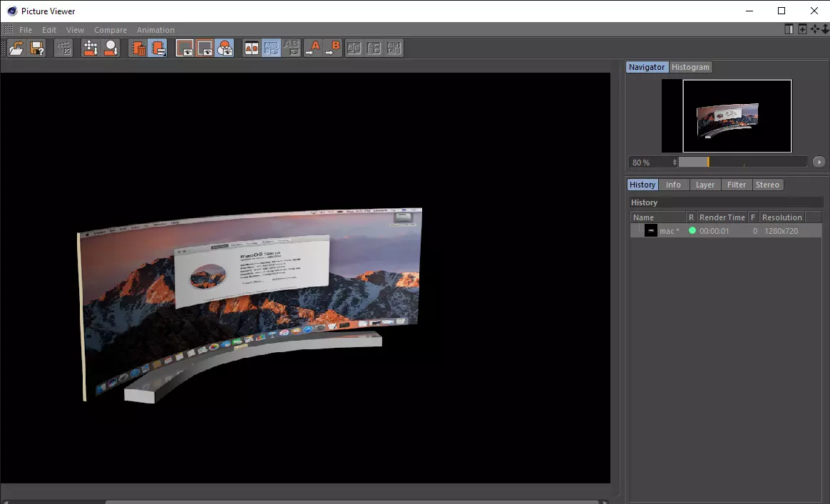Switch to the Navigator tab
Screen dimensions: 830x504
(647, 67)
